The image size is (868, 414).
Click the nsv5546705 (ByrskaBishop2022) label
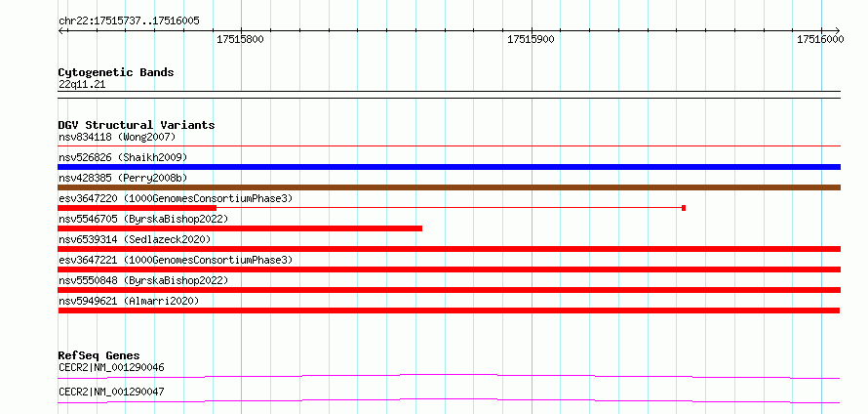(x=143, y=219)
